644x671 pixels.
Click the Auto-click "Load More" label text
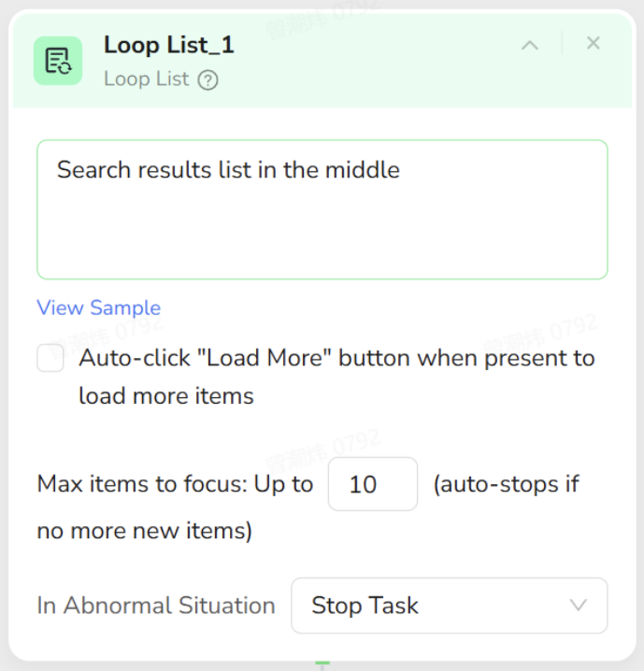point(336,358)
